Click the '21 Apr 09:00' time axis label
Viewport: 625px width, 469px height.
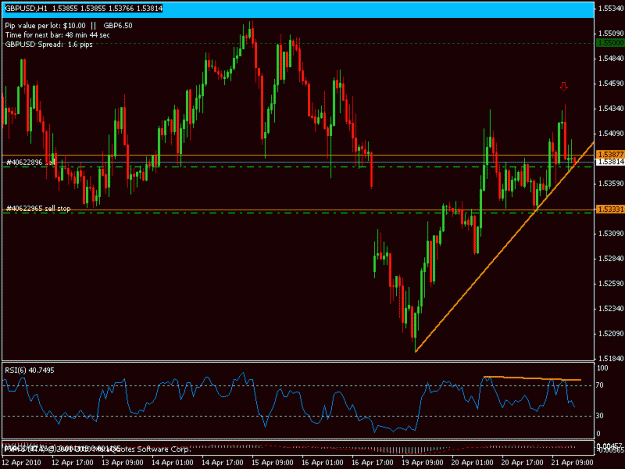pos(572,462)
